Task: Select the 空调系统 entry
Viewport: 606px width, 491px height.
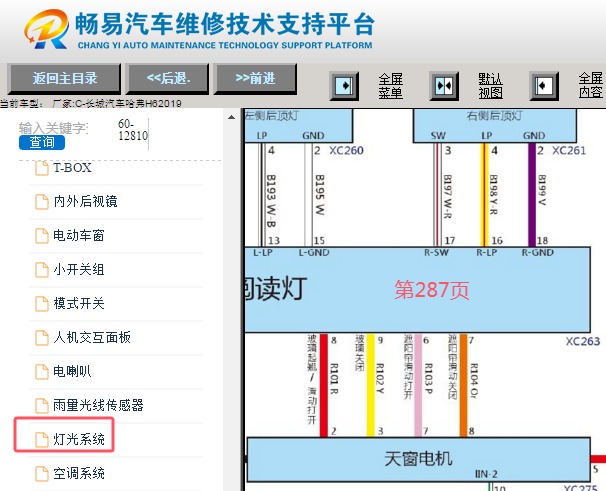Action: pyautogui.click(x=79, y=474)
